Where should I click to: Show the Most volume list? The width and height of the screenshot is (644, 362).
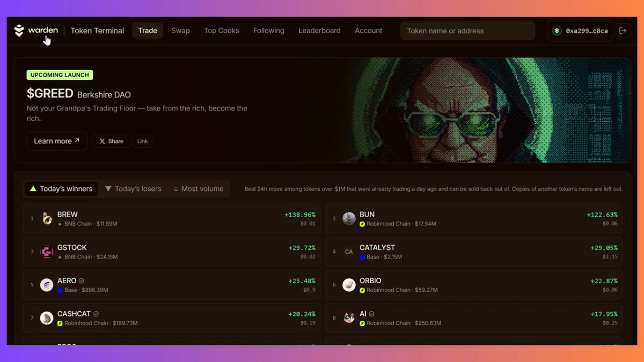(x=199, y=189)
